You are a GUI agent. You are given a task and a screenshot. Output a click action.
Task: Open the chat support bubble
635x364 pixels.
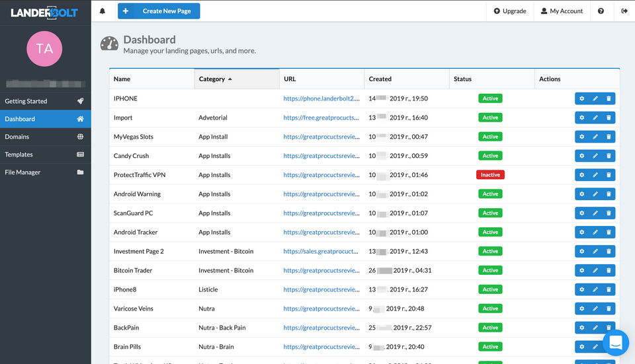[615, 343]
